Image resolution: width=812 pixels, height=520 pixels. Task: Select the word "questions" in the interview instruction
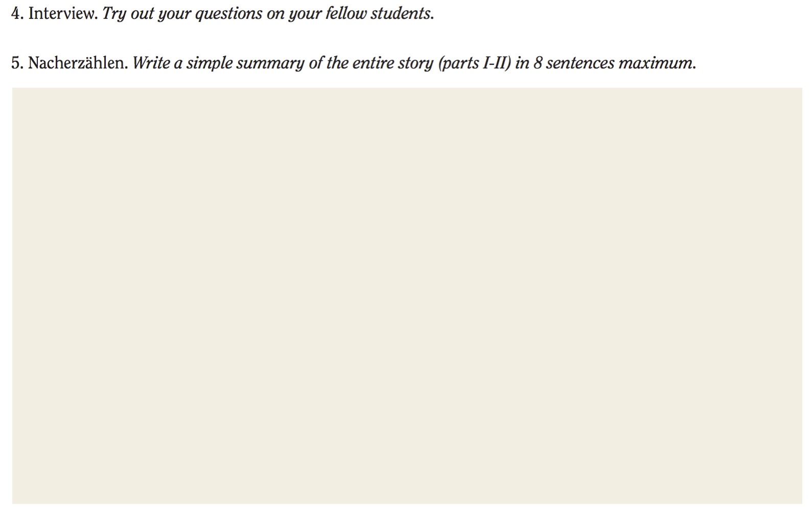pos(228,14)
